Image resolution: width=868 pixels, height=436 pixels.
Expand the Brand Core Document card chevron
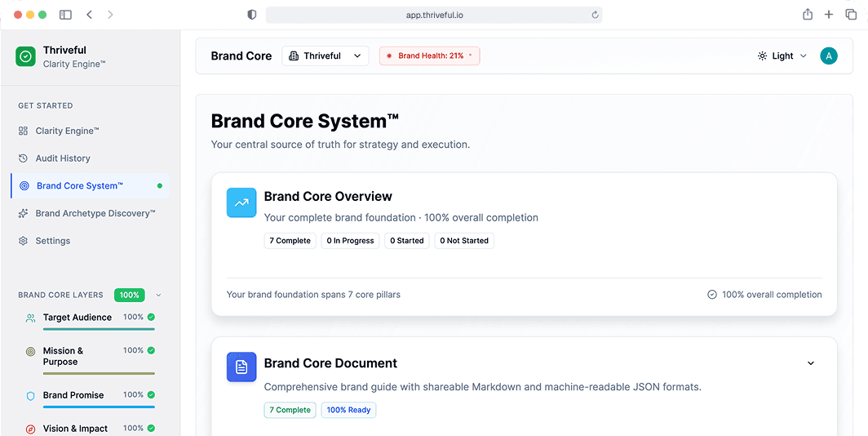click(x=811, y=363)
